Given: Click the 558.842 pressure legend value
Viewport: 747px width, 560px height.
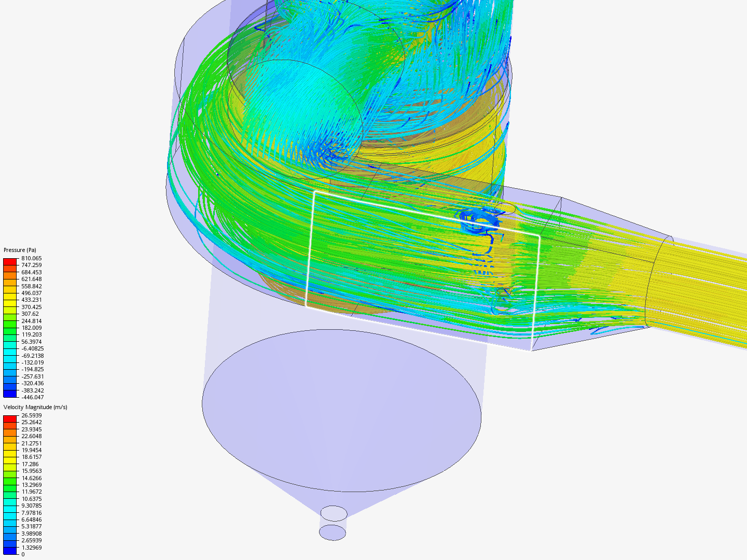Looking at the screenshot, I should point(32,286).
